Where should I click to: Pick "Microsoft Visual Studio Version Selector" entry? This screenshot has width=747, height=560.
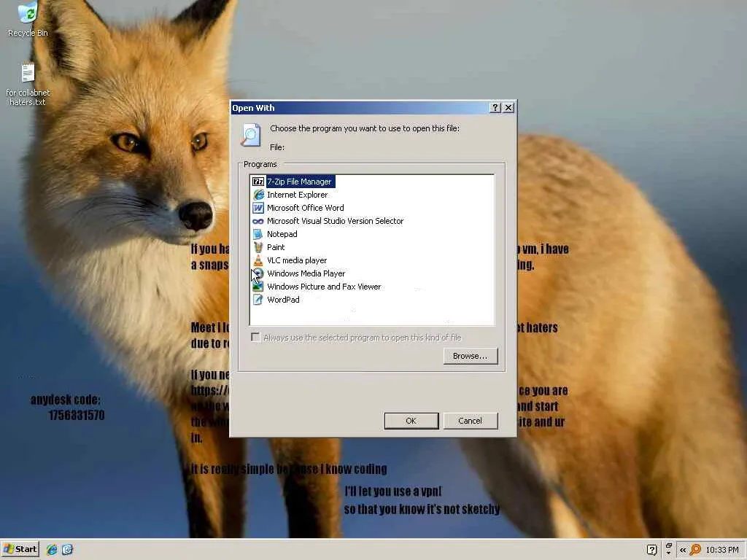click(x=335, y=221)
